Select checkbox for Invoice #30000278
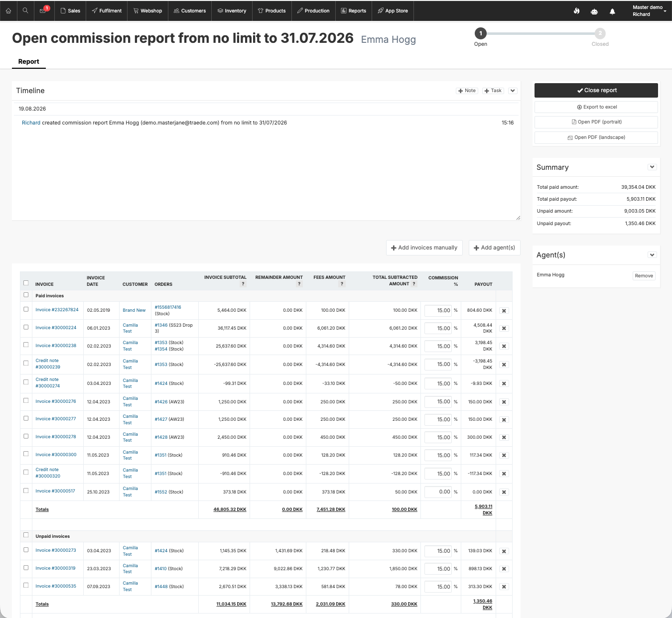 26,436
